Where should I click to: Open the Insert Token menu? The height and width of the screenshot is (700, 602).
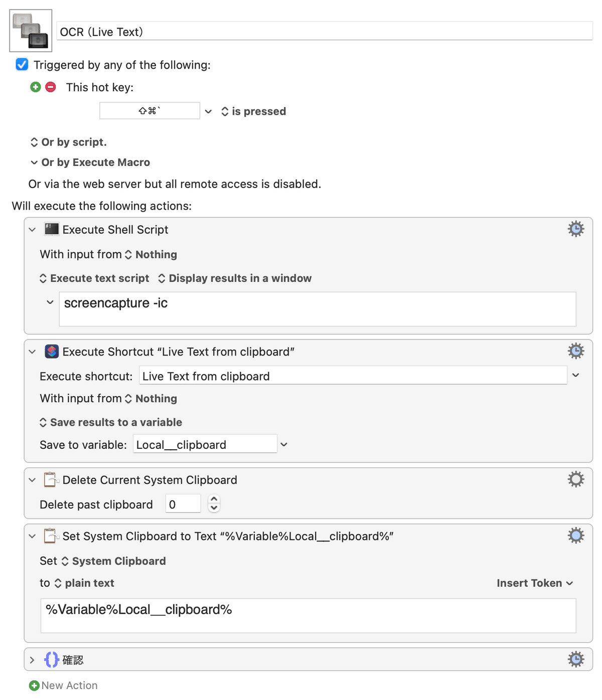pyautogui.click(x=535, y=583)
